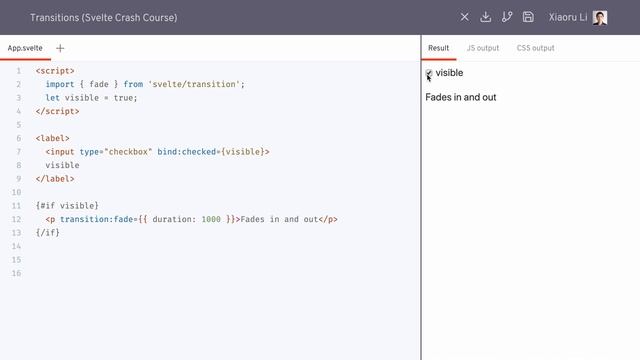Select the Result tab

(x=438, y=48)
